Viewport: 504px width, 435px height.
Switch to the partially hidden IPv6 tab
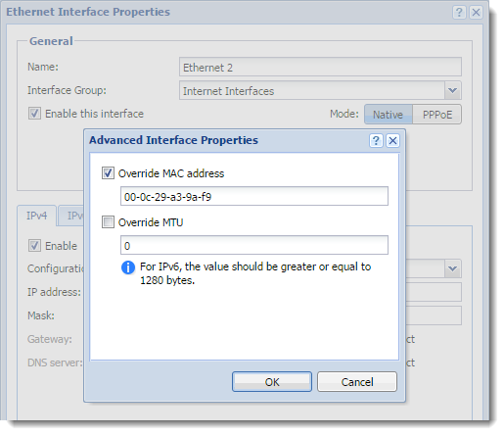pos(71,216)
